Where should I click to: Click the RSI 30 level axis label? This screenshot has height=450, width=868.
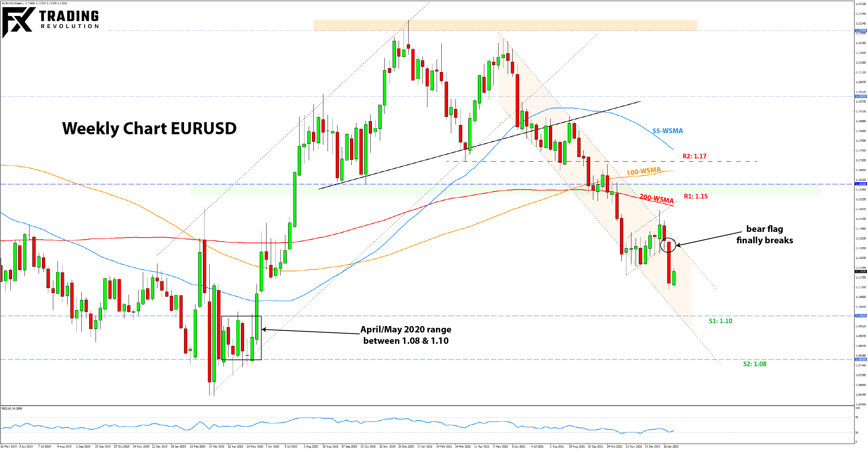point(857,433)
